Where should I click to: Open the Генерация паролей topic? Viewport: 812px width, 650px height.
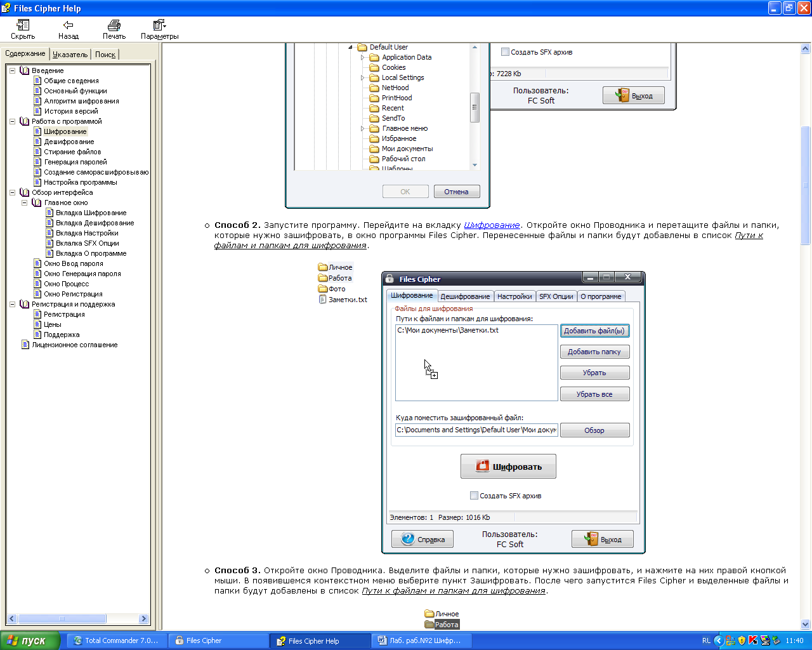75,162
